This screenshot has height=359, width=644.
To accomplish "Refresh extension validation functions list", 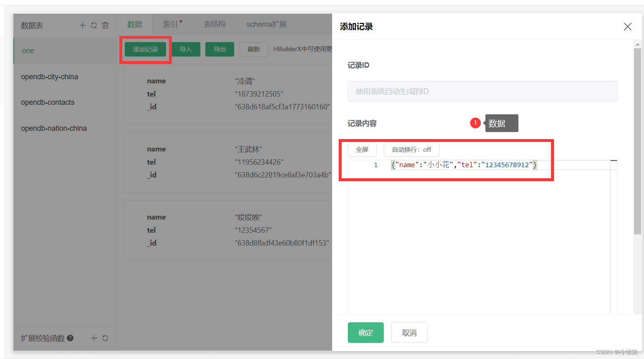I will [x=105, y=338].
